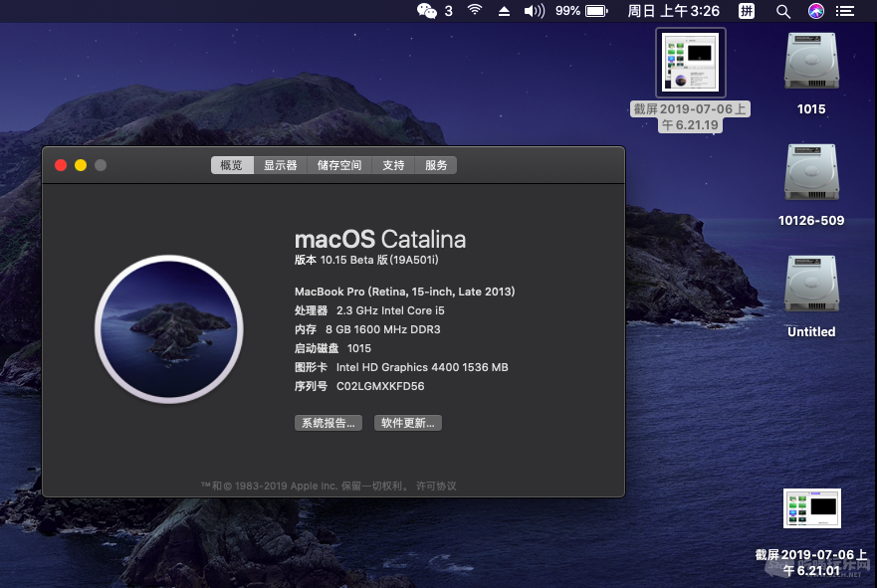877x588 pixels.
Task: Click memory text 8 GB 1600 MHz DDR3
Action: [x=383, y=329]
